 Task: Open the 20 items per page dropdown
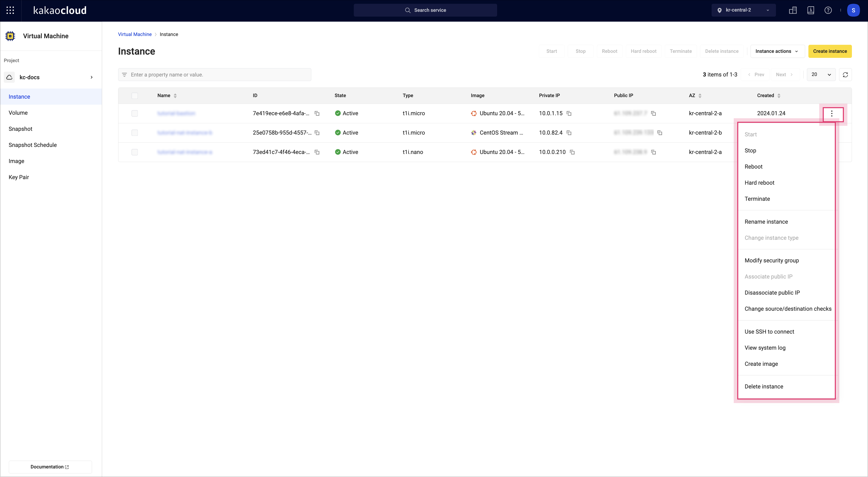pos(821,74)
